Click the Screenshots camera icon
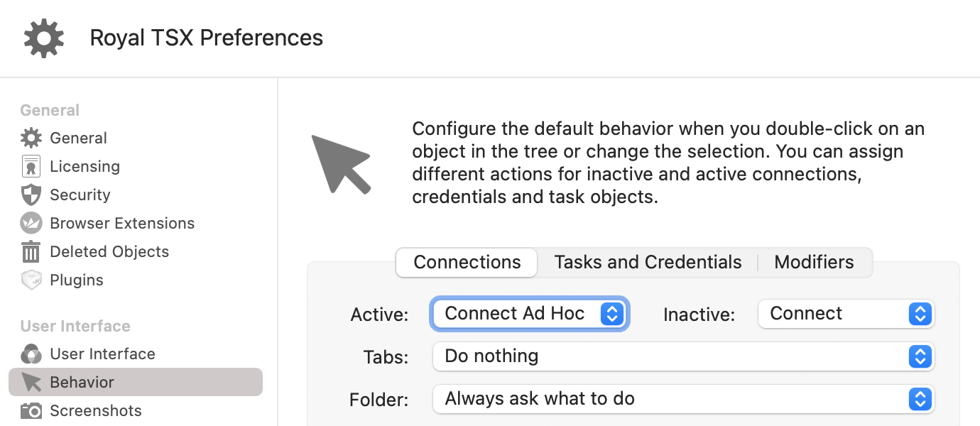The image size is (980, 426). (31, 410)
